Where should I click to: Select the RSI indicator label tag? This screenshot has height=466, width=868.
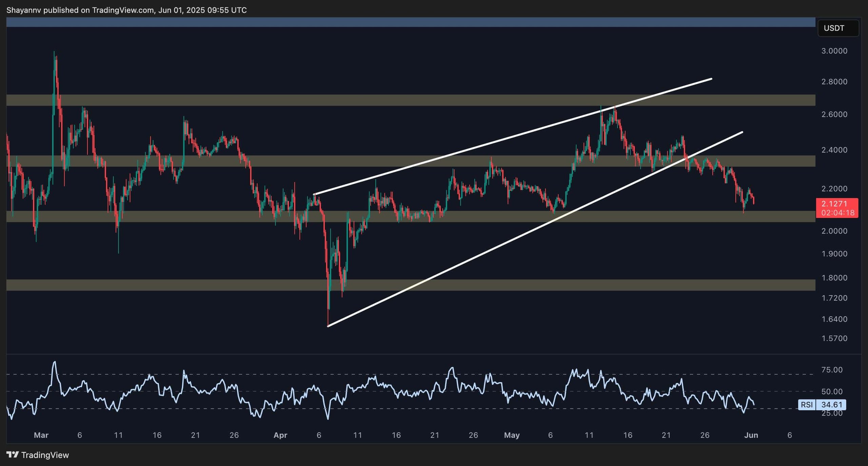tap(807, 405)
